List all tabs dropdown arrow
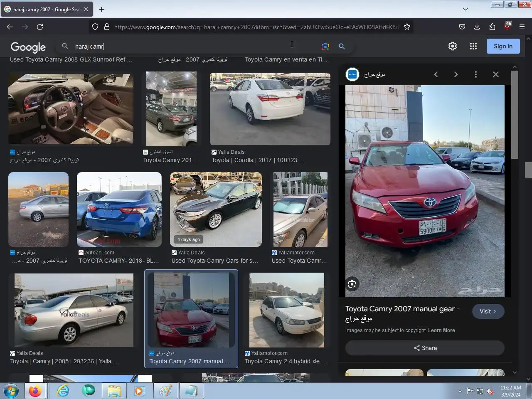Screen dimensions: 532x399 coord(465,9)
